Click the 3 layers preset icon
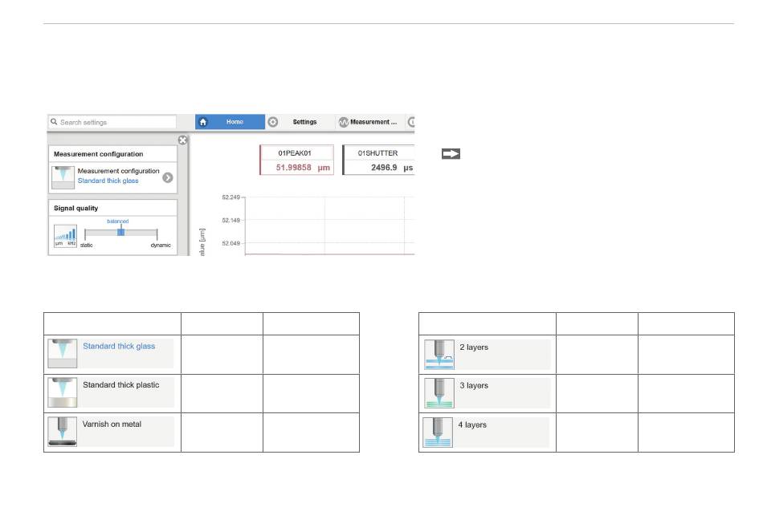 [x=439, y=393]
